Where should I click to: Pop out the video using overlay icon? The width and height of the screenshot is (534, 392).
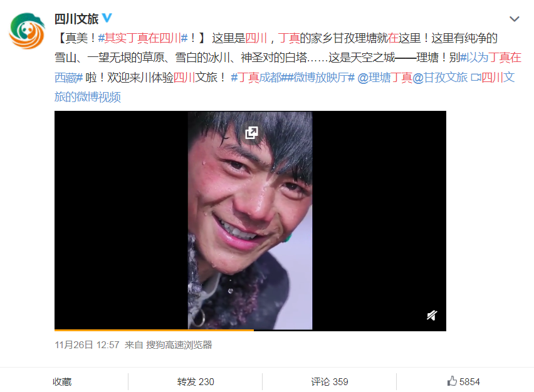pyautogui.click(x=252, y=132)
